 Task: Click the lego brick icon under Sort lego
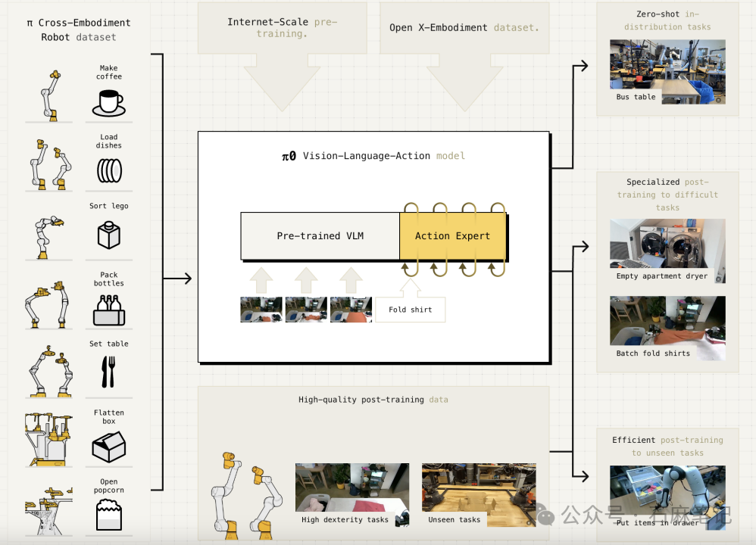coord(109,235)
